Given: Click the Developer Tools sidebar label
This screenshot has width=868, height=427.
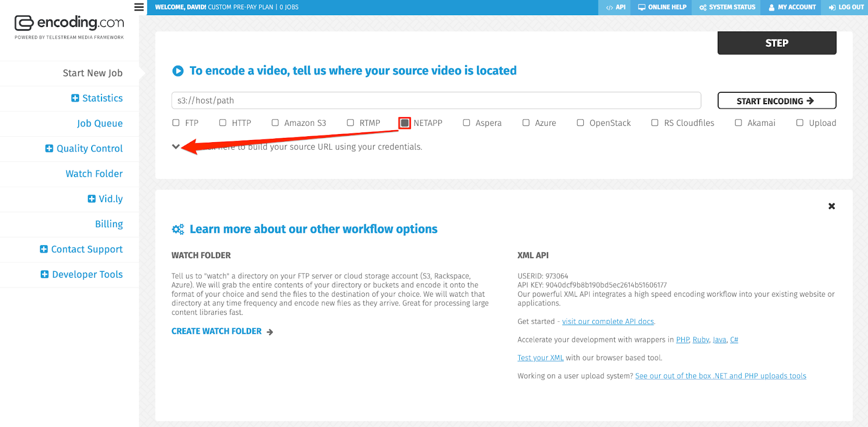Looking at the screenshot, I should (x=87, y=275).
